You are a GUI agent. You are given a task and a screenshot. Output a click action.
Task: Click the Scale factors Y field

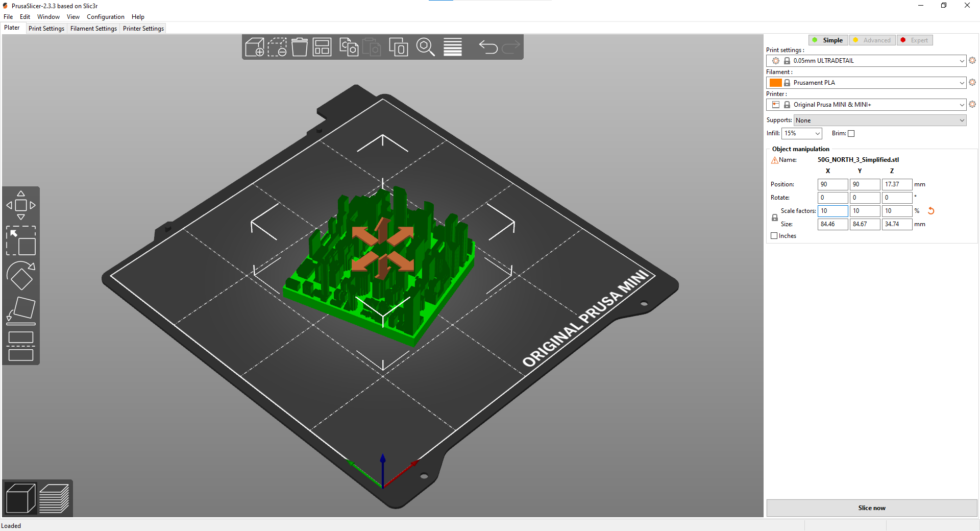click(x=865, y=211)
